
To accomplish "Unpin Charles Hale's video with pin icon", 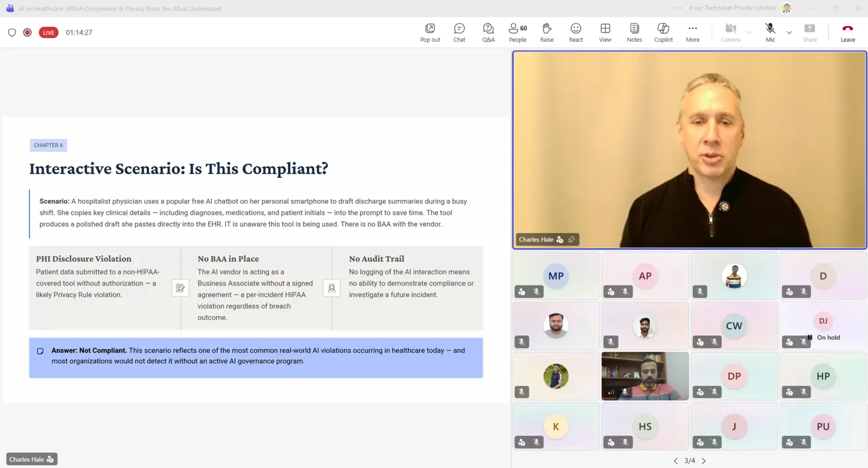I will [572, 239].
